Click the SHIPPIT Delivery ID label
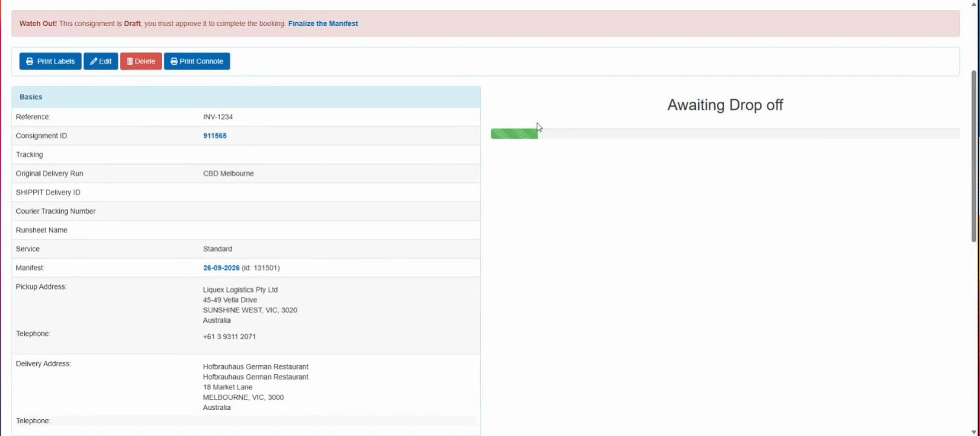Screen dimensions: 980x436 48,193
